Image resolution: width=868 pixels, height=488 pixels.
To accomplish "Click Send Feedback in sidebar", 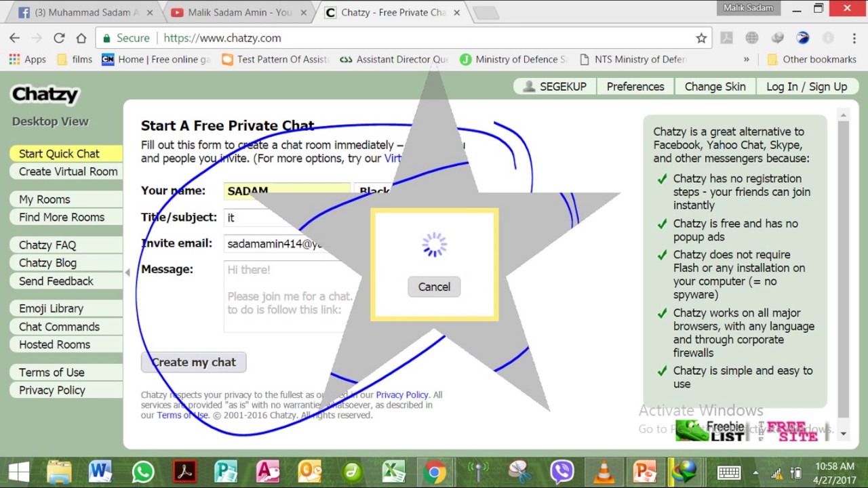I will [x=66, y=281].
